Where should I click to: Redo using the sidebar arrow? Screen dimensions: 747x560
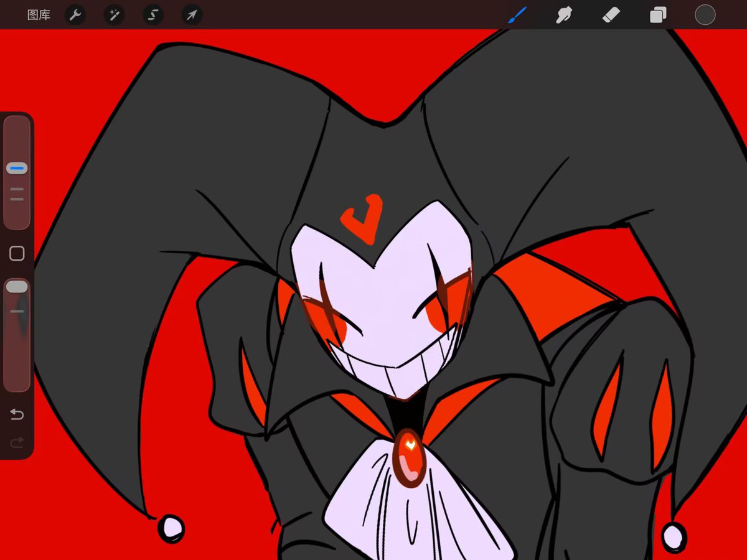(x=17, y=442)
